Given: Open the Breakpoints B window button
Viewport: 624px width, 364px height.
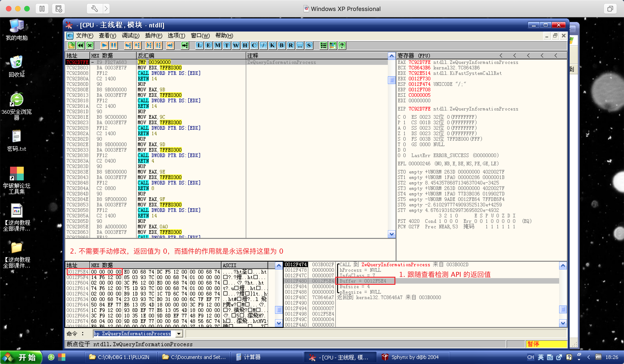Looking at the screenshot, I should pos(281,45).
